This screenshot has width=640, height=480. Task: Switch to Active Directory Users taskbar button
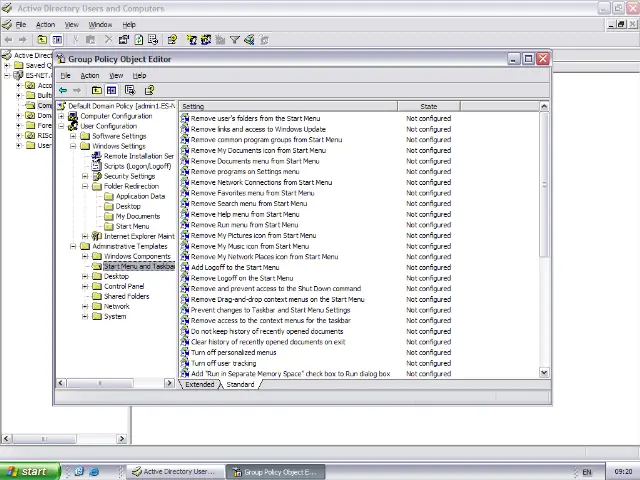point(176,471)
